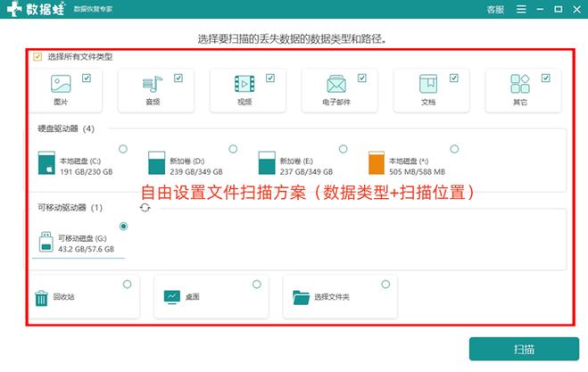Choose the New Volume (D:) radio button
The image size is (588, 372).
233,148
